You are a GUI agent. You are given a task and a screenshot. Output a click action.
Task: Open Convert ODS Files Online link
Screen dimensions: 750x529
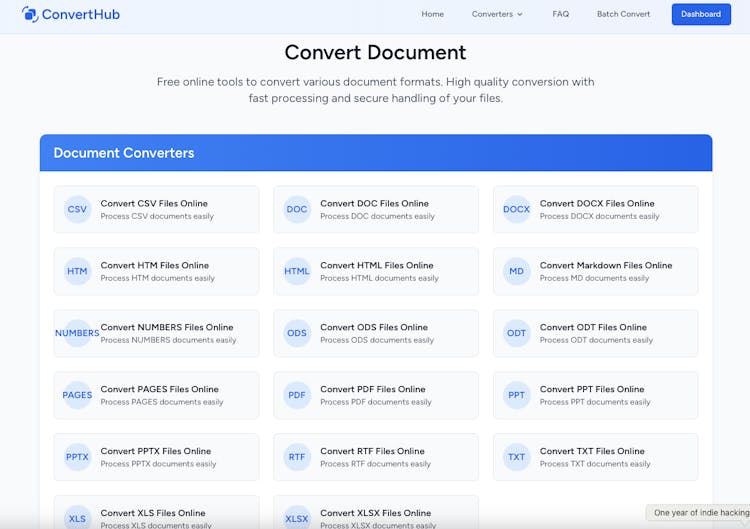[374, 328]
